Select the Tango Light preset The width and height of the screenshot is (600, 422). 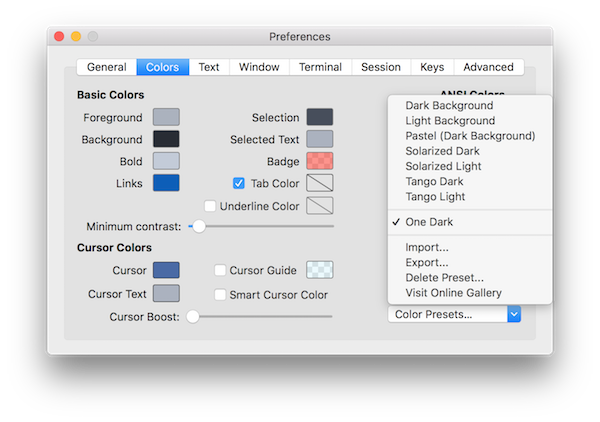(x=470, y=197)
